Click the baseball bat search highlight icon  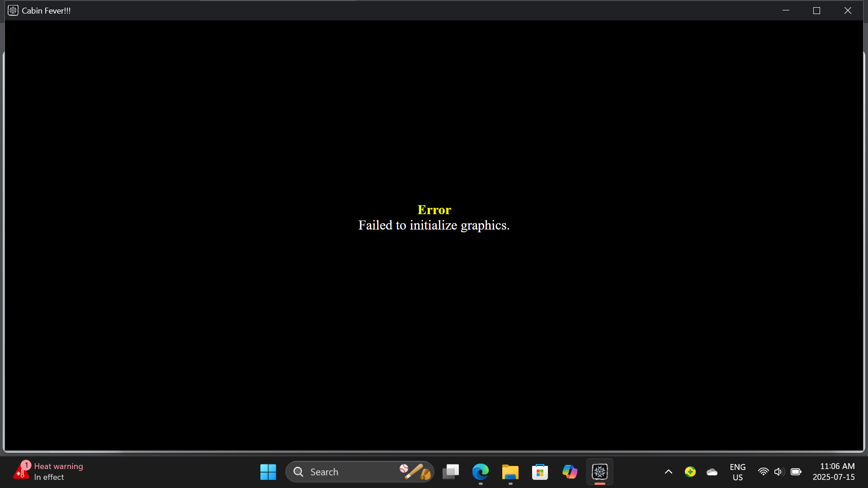(x=415, y=472)
